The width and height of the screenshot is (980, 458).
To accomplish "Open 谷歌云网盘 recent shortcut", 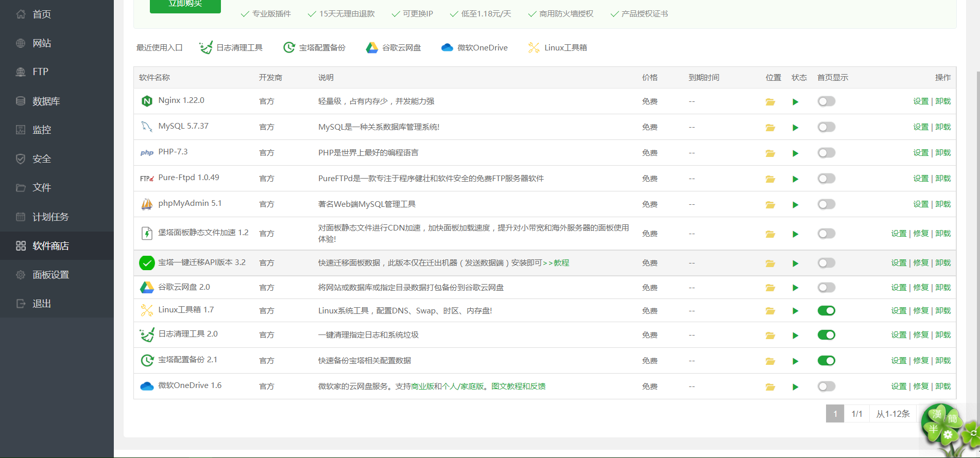I will 393,48.
